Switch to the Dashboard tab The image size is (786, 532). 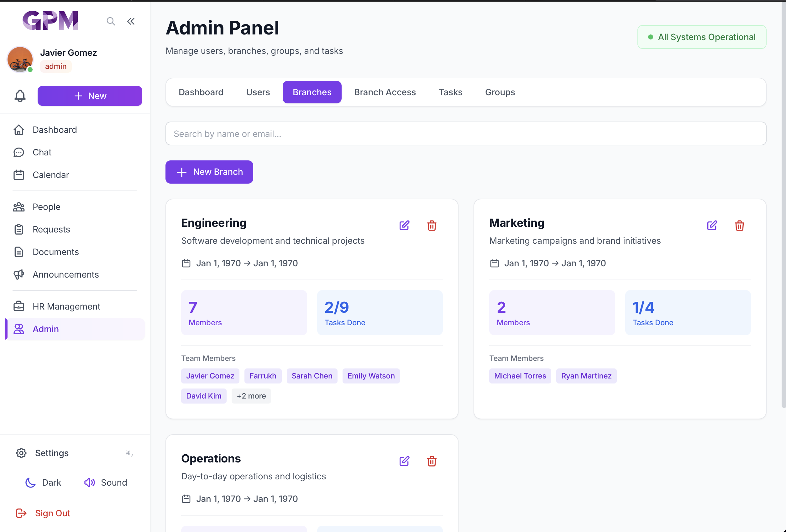[x=201, y=92]
